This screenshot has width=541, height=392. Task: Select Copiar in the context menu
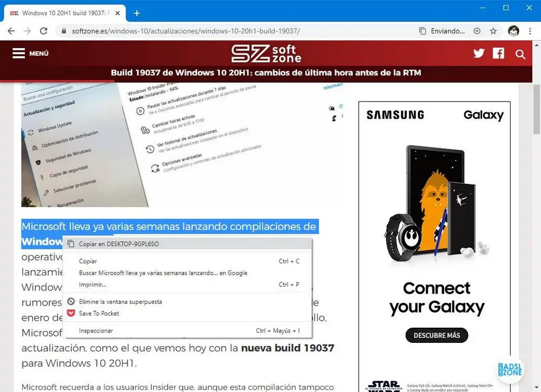187,261
